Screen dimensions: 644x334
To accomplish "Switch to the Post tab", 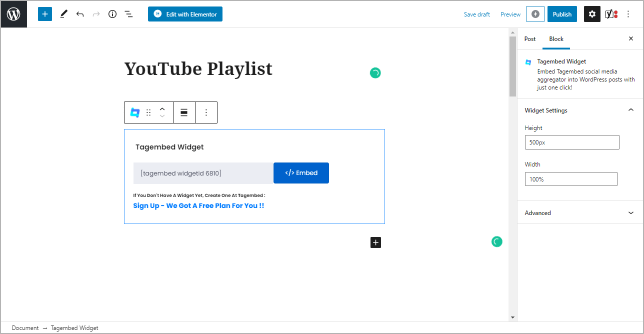I will coord(530,39).
